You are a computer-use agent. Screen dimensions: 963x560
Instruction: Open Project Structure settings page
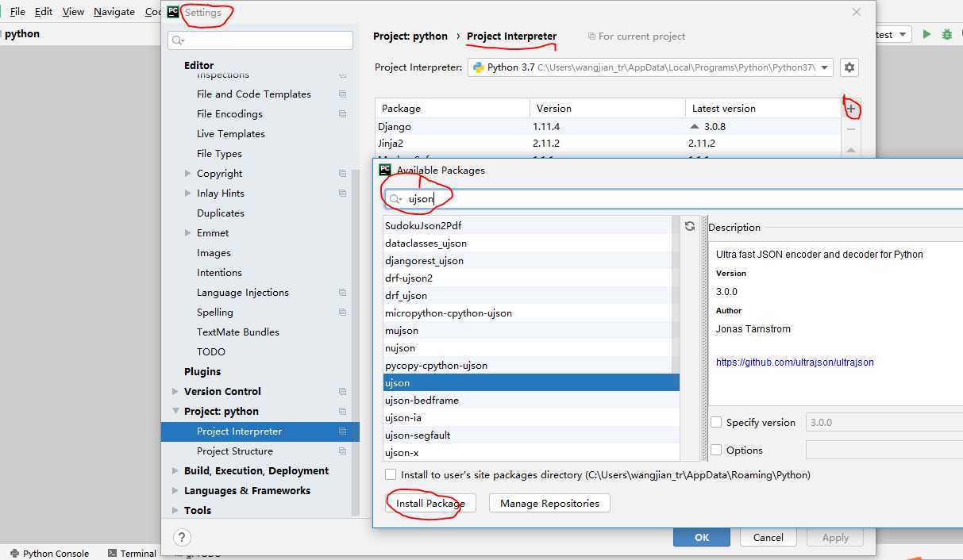235,451
